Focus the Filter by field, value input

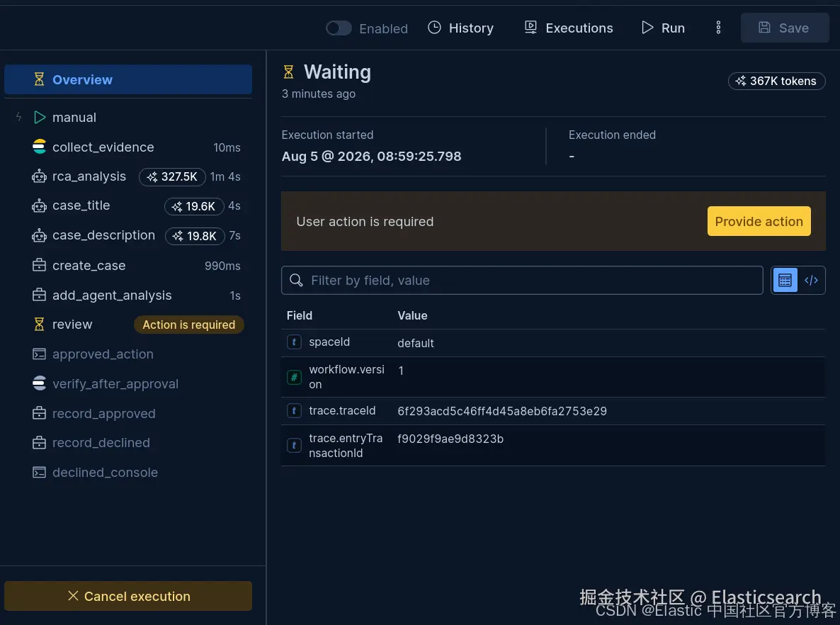522,281
